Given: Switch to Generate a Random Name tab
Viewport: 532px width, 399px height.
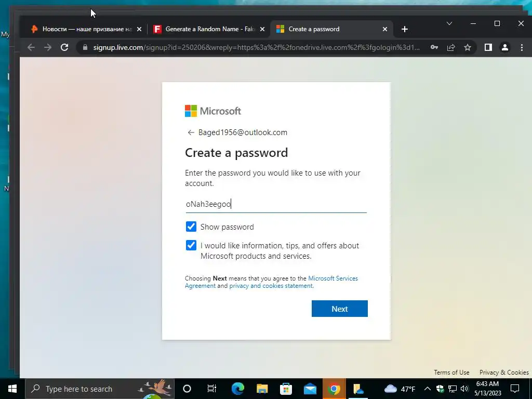Looking at the screenshot, I should coord(209,29).
